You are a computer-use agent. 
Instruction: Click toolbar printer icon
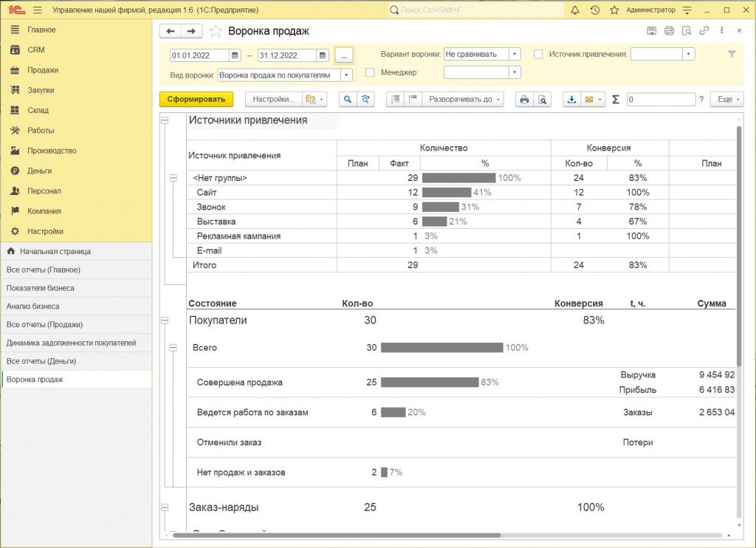point(524,100)
